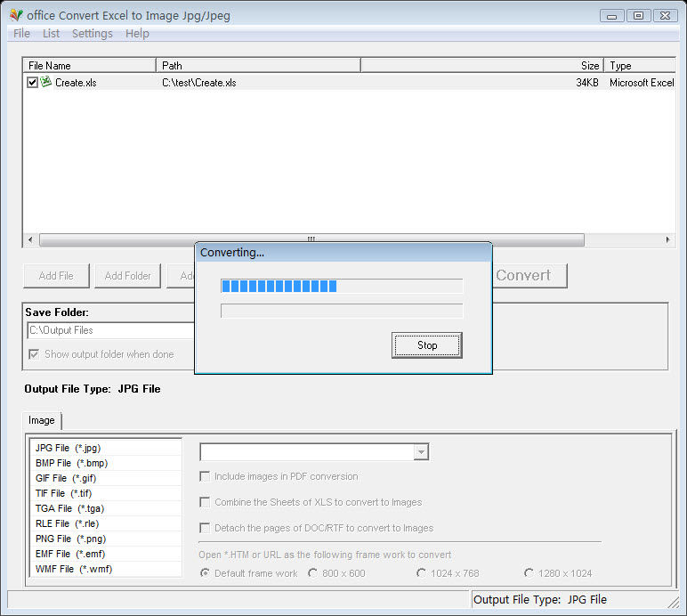Select PNG File format in list
Viewport: 687px width, 616px height.
click(x=71, y=539)
